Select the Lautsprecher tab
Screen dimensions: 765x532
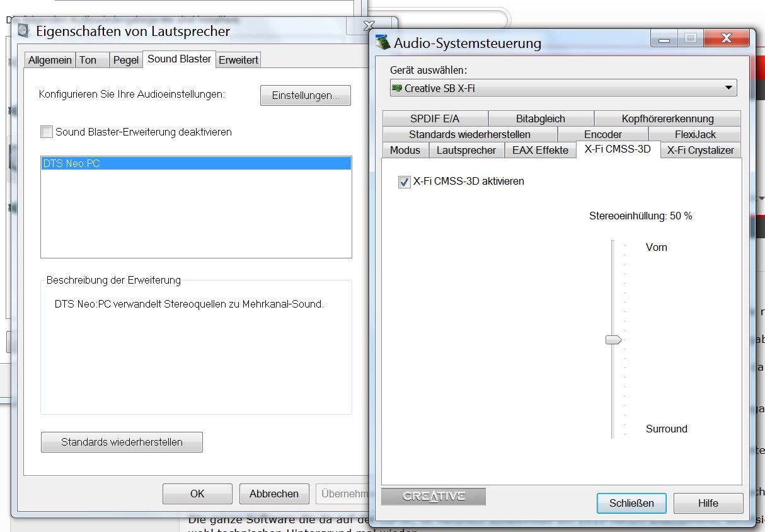tap(466, 150)
